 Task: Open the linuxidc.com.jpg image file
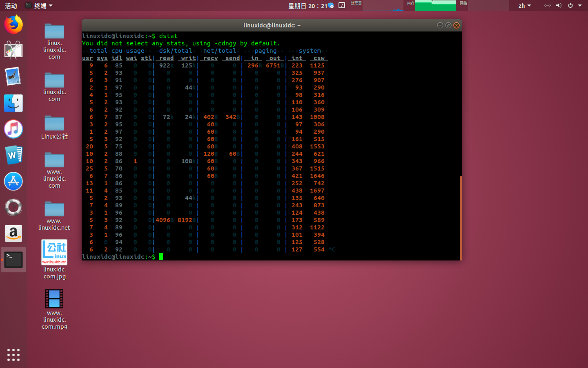(54, 260)
